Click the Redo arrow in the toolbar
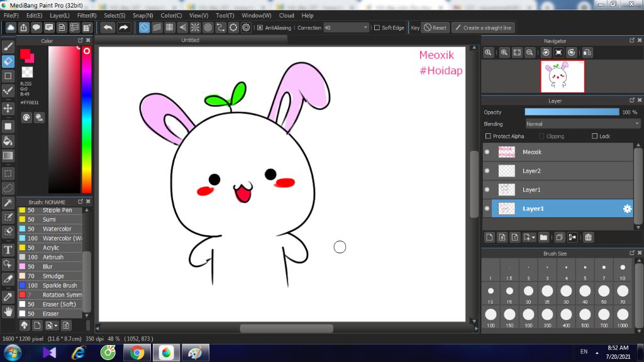 [124, 28]
